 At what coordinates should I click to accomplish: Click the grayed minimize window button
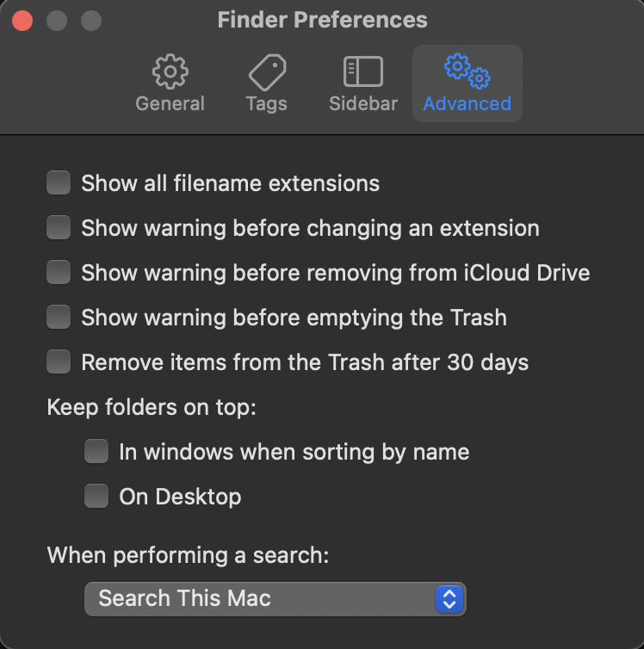(57, 21)
